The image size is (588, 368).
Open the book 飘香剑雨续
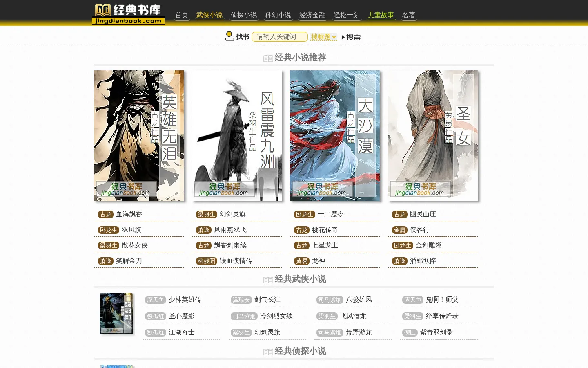point(230,245)
